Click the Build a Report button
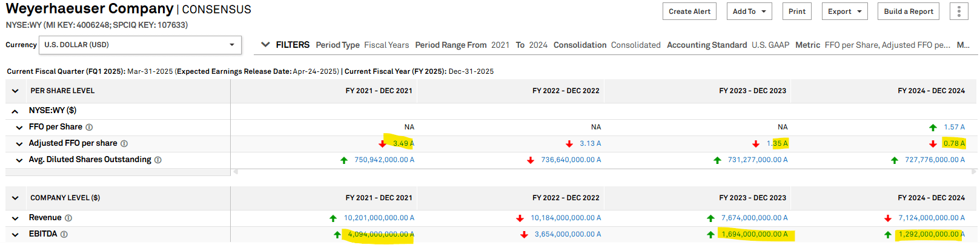This screenshot has height=245, width=980. click(908, 11)
